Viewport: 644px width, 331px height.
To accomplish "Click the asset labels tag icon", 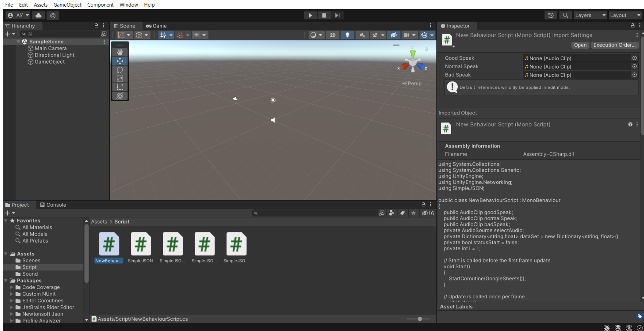I will pyautogui.click(x=640, y=316).
